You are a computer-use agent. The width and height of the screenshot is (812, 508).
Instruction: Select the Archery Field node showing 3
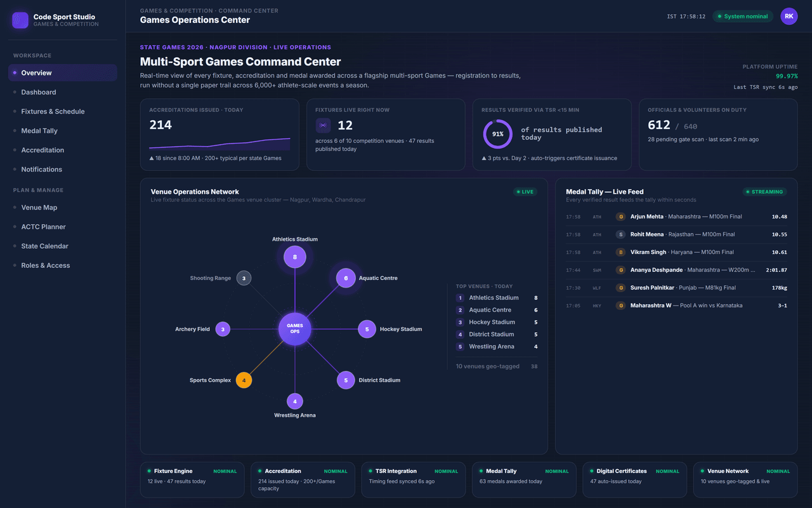coord(223,329)
